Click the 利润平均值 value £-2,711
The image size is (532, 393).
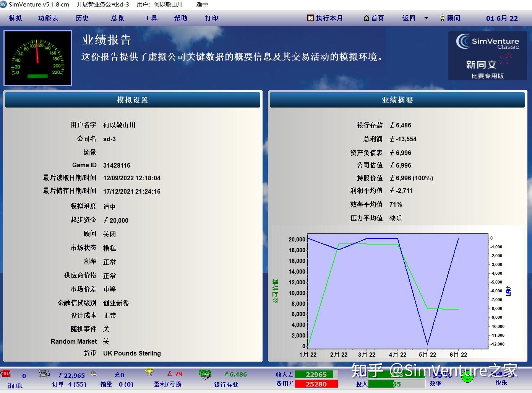tap(401, 191)
